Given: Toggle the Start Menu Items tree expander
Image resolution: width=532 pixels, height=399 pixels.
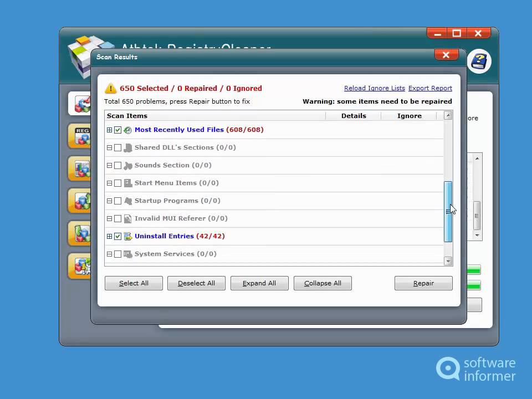Looking at the screenshot, I should (x=109, y=183).
